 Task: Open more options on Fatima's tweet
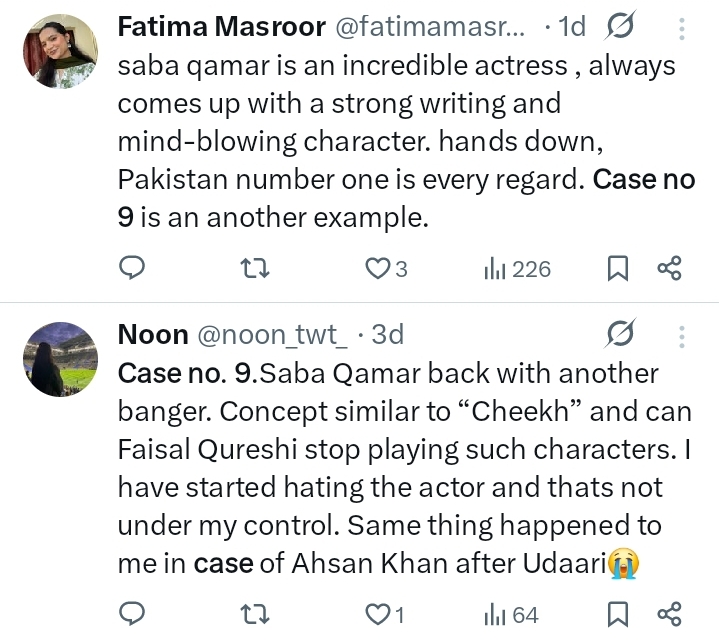click(684, 27)
